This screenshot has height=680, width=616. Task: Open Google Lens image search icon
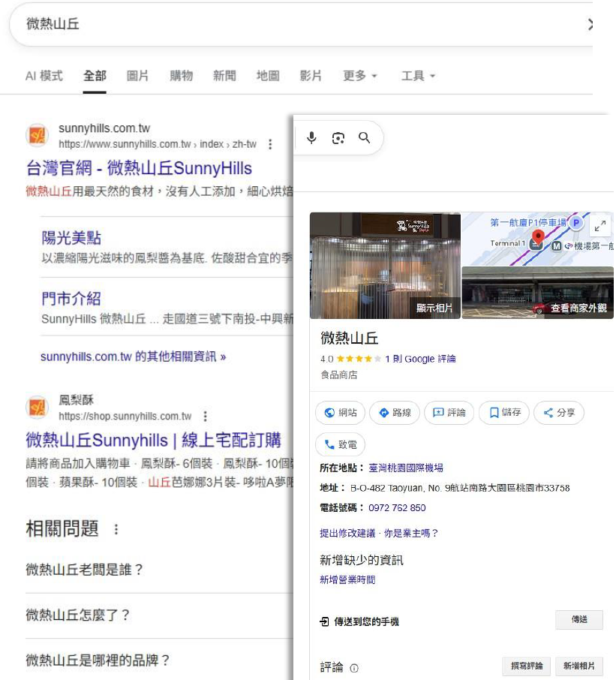338,138
